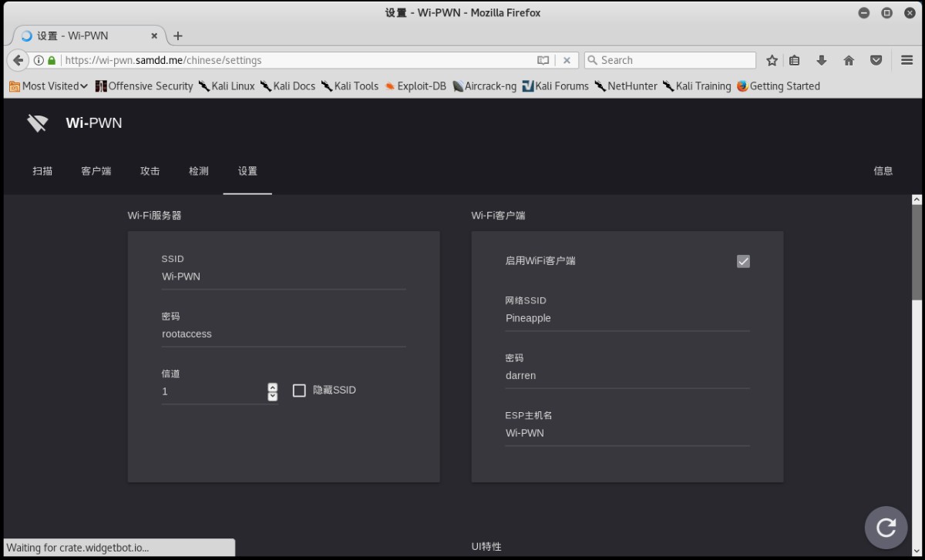The image size is (925, 560).
Task: Click the Wi-PWN header title
Action: point(94,123)
